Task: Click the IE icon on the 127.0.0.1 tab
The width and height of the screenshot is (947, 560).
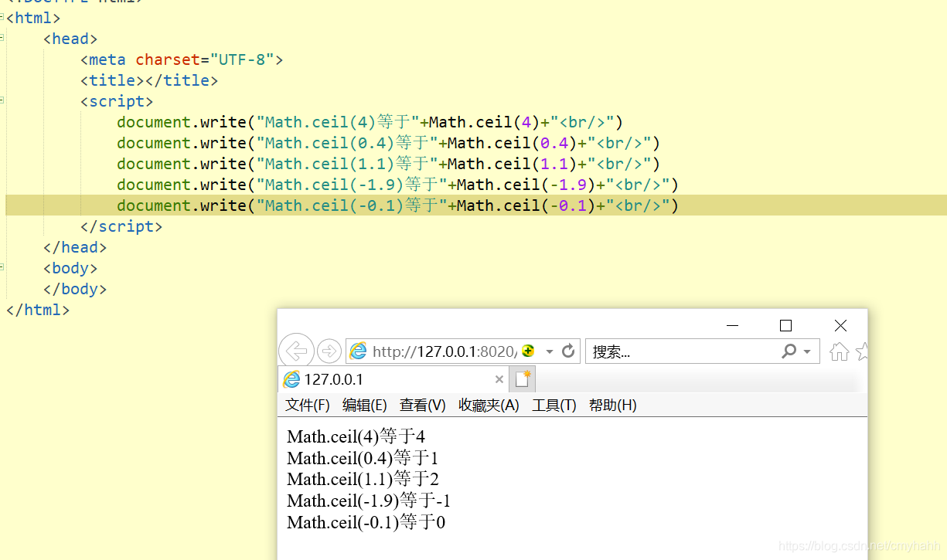Action: point(291,379)
